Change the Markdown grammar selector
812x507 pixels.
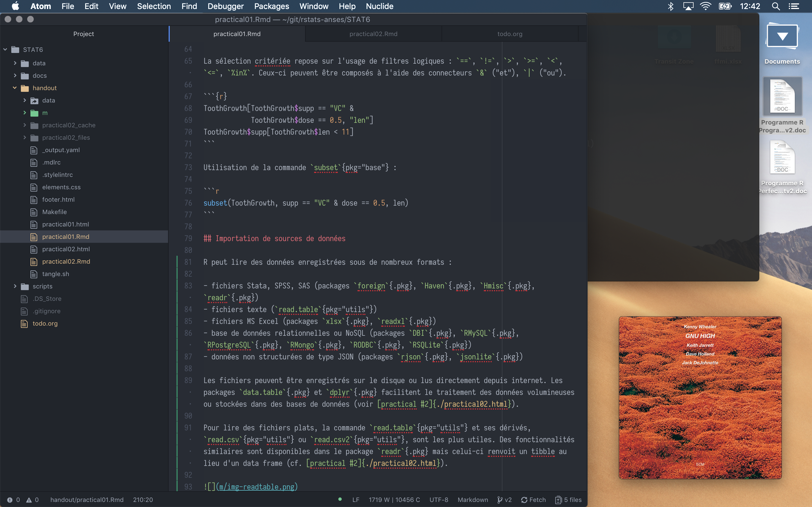(x=473, y=500)
